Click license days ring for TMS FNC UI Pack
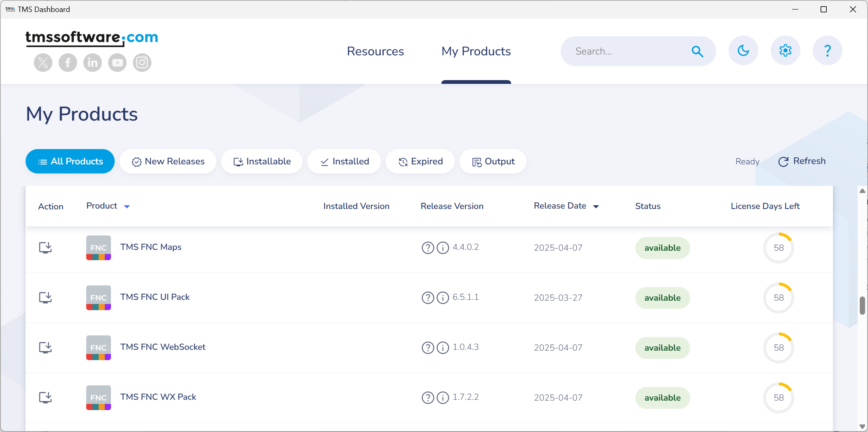 pos(778,298)
